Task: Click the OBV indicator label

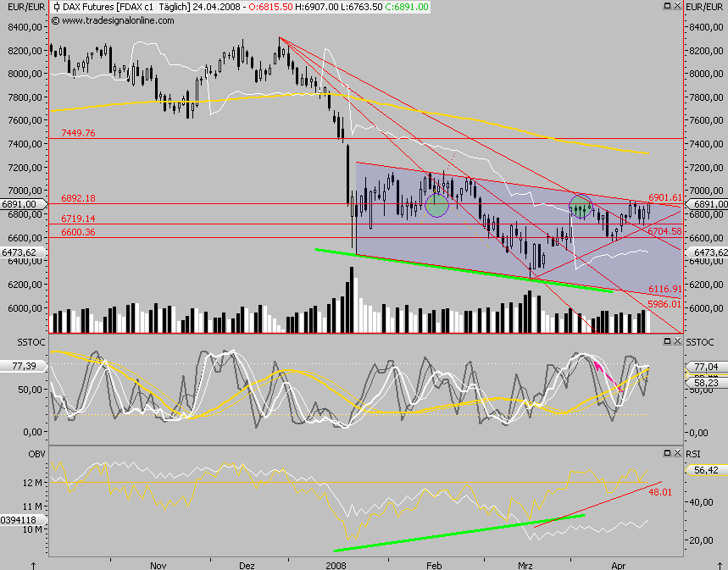Action: (x=36, y=454)
